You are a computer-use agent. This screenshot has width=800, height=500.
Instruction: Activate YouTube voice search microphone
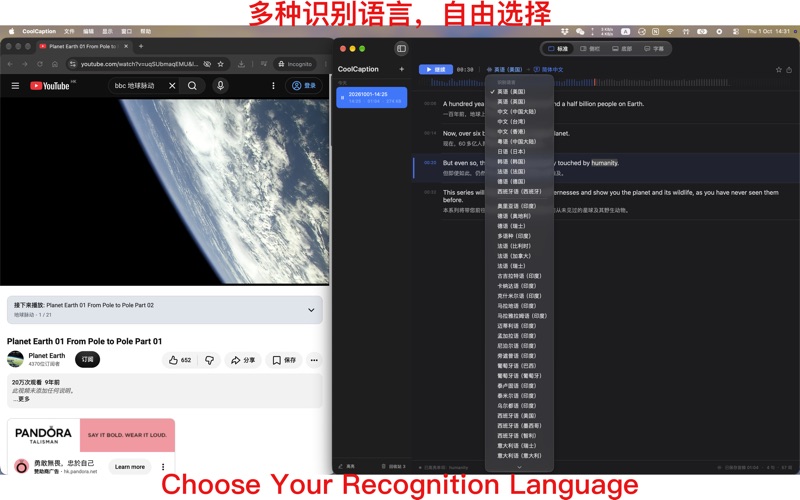[220, 86]
